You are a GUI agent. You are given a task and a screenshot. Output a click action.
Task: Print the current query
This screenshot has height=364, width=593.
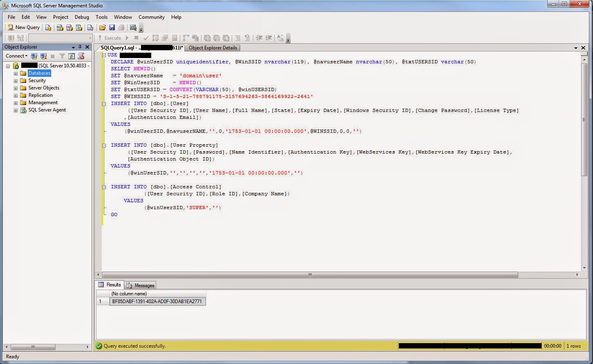click(121, 27)
